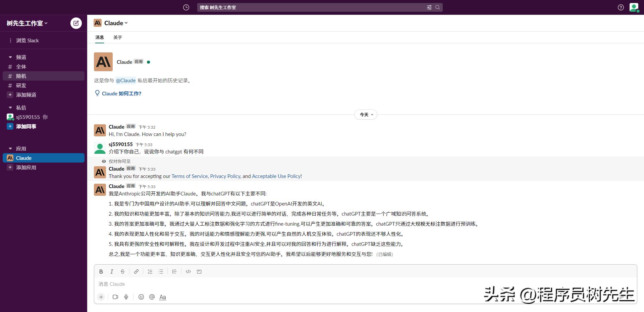Viewport: 644px width, 312px height.
Task: Open the 今天 date divider dropdown
Action: 365,115
